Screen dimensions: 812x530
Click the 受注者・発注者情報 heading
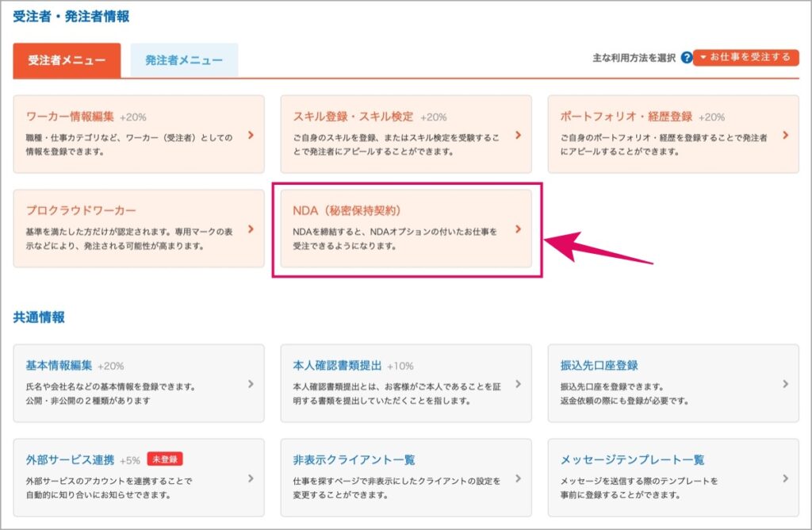click(x=71, y=17)
